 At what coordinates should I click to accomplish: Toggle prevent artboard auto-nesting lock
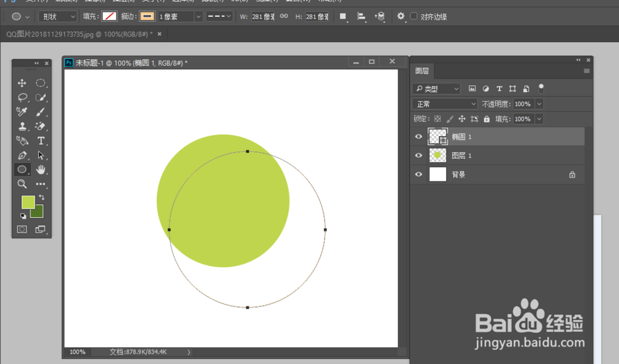pyautogui.click(x=475, y=119)
